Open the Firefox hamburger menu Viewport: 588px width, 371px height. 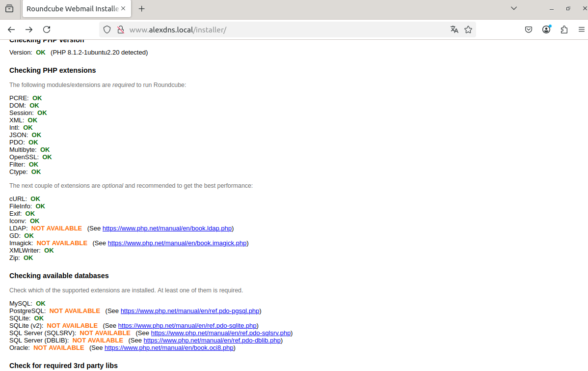click(x=582, y=29)
